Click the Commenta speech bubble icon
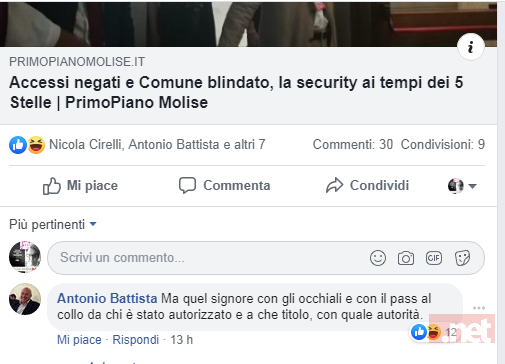Viewport: 505px width, 364px height. (x=187, y=185)
